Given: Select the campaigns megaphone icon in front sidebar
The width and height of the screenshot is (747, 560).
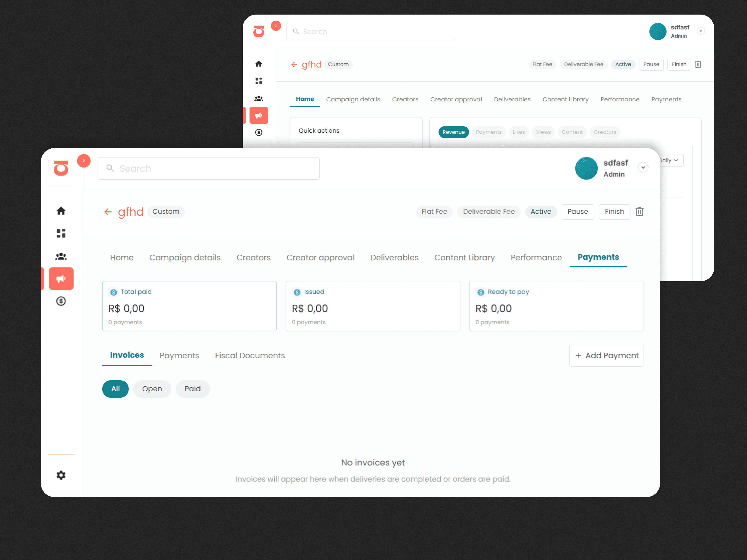Looking at the screenshot, I should [61, 279].
